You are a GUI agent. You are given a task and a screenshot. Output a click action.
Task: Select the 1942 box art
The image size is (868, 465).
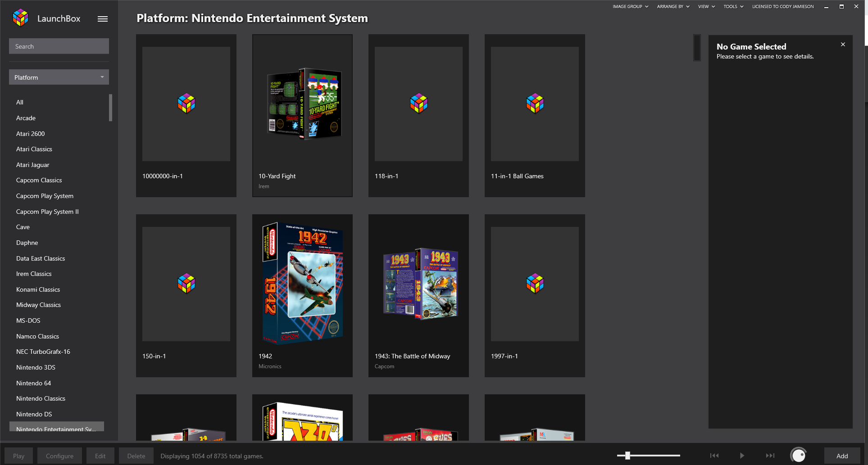[x=302, y=284]
